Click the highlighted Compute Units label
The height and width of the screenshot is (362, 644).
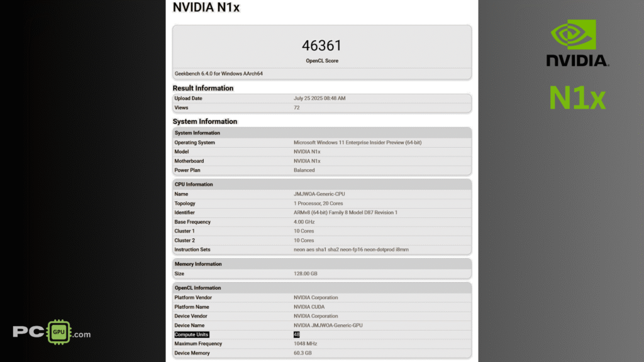click(191, 335)
